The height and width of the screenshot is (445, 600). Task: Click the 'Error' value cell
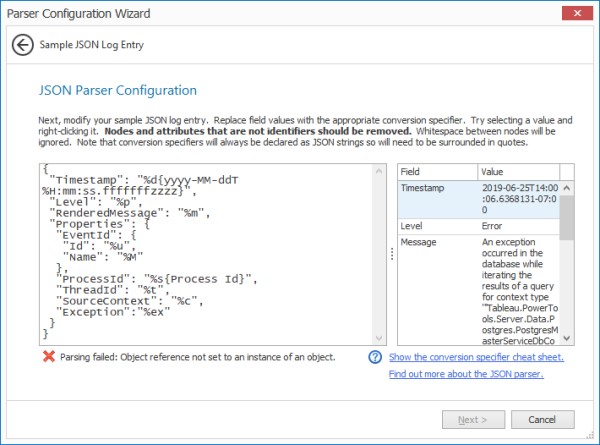click(x=492, y=226)
